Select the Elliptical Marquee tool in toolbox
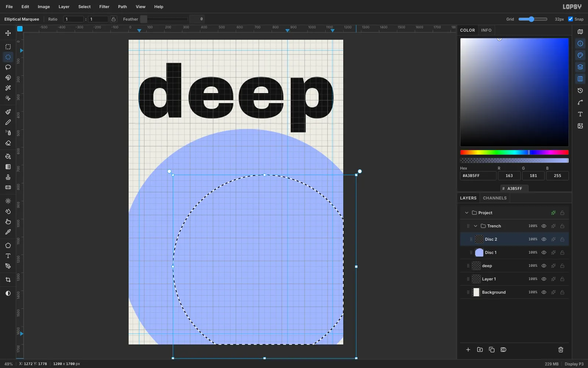This screenshot has height=368, width=588. (x=8, y=57)
